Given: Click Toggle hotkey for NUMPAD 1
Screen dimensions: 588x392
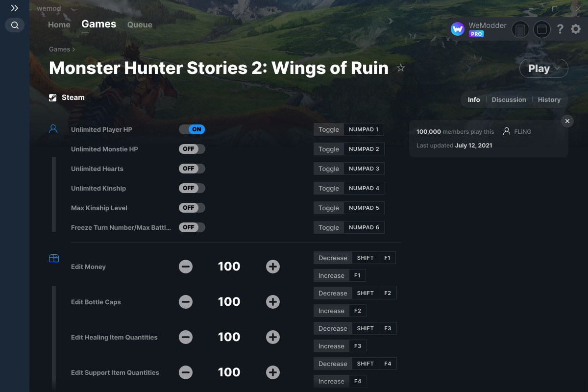Looking at the screenshot, I should (x=349, y=129).
